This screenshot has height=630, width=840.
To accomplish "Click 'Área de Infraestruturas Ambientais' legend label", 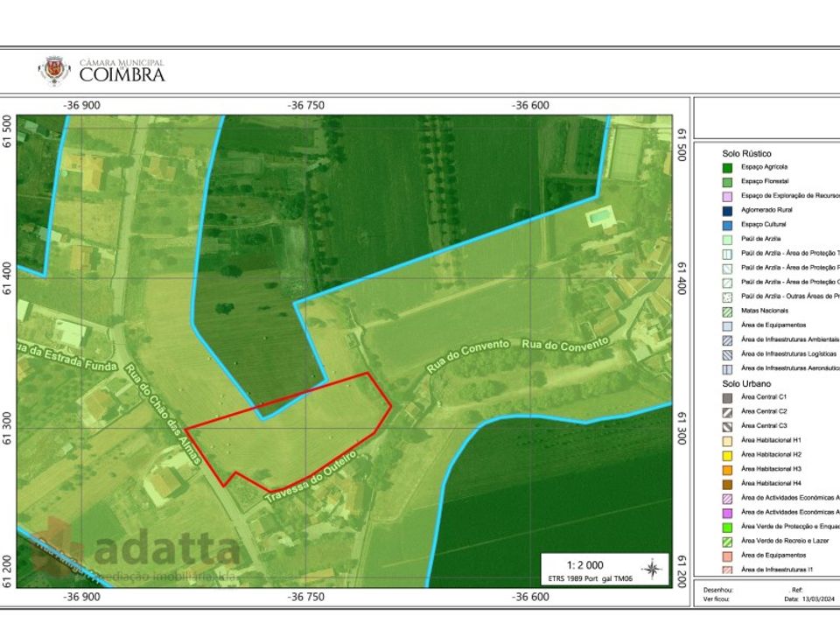I will pyautogui.click(x=790, y=339).
